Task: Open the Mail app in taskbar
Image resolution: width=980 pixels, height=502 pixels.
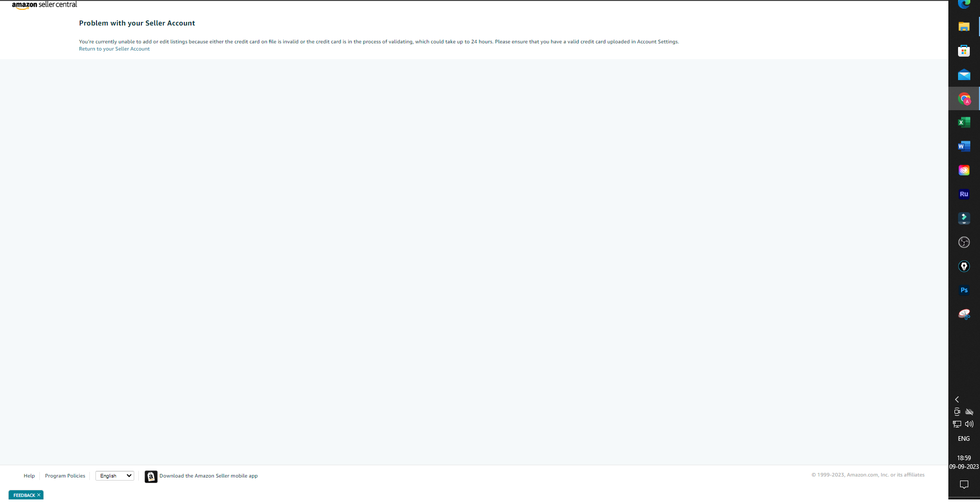Action: click(964, 75)
